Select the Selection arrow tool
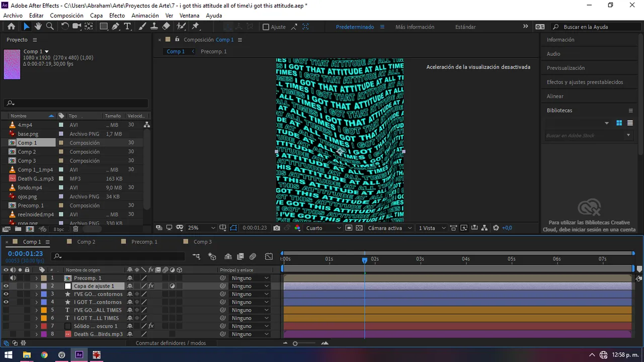This screenshot has width=644, height=362. (x=27, y=27)
